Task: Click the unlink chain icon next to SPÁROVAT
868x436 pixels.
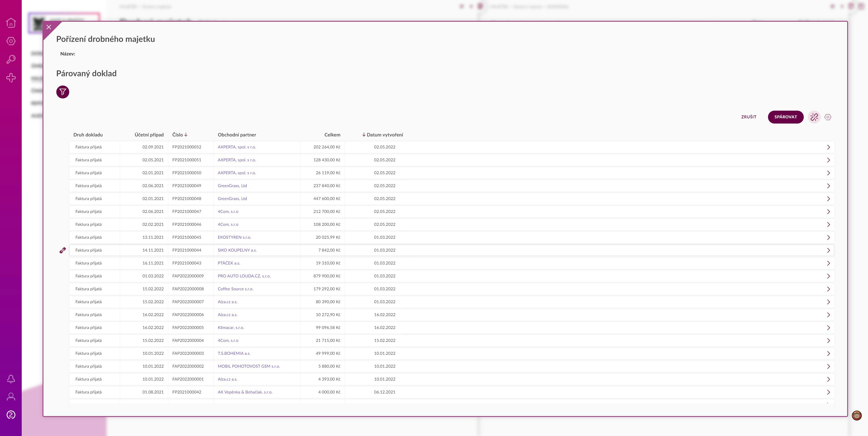Action: (814, 117)
